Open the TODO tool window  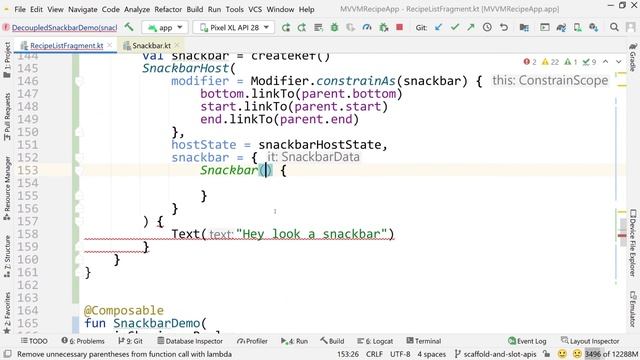34,341
